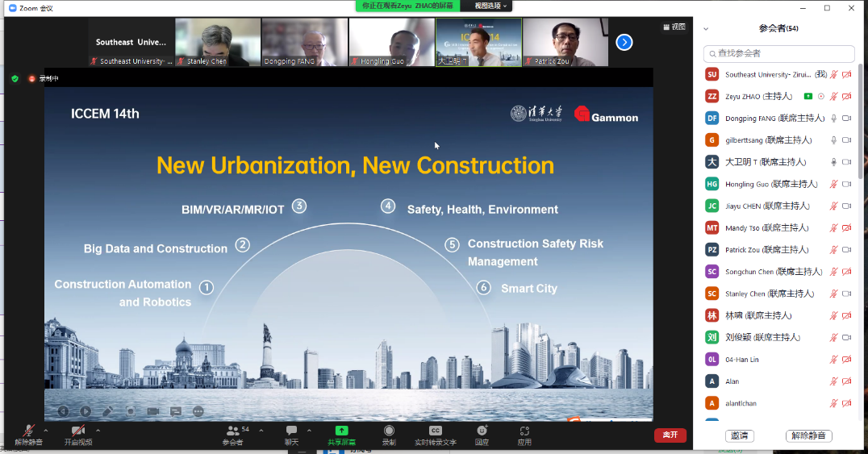
Task: Click the View button above gallery
Action: click(674, 27)
